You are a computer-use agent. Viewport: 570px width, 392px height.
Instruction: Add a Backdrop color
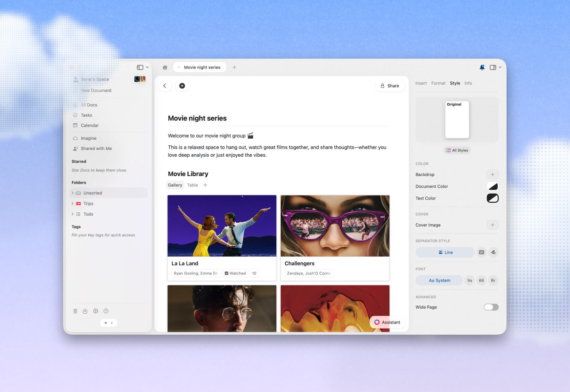click(493, 175)
